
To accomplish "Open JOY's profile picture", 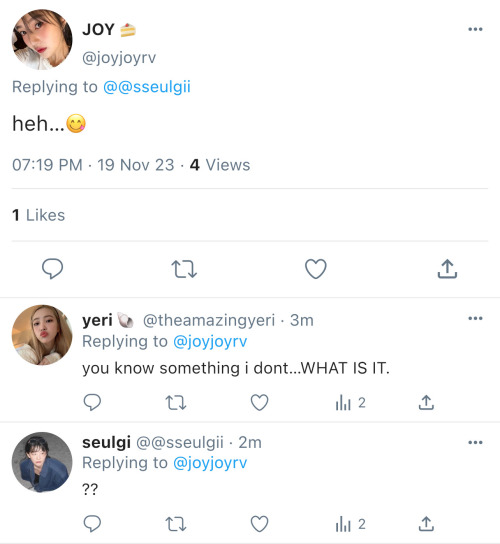I will (x=42, y=39).
